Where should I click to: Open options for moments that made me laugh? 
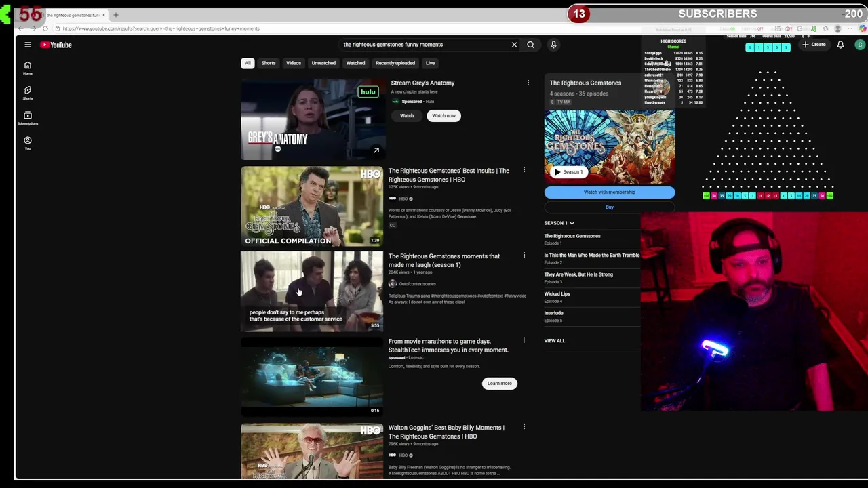tap(524, 255)
